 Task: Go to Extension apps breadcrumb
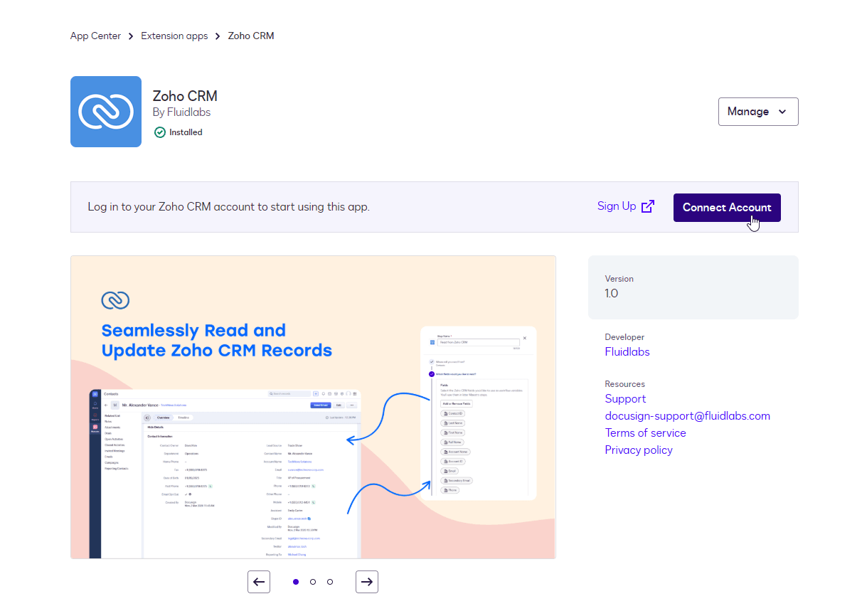pyautogui.click(x=174, y=36)
